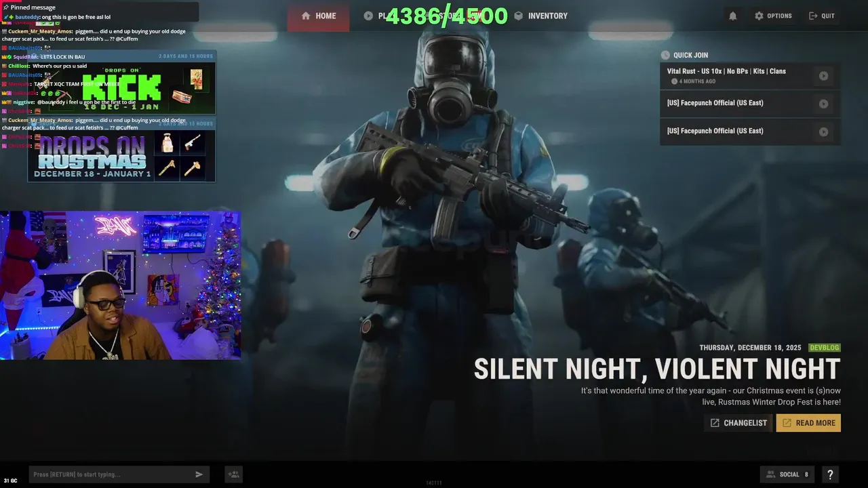Quit the game
This screenshot has height=488, width=868.
point(821,16)
